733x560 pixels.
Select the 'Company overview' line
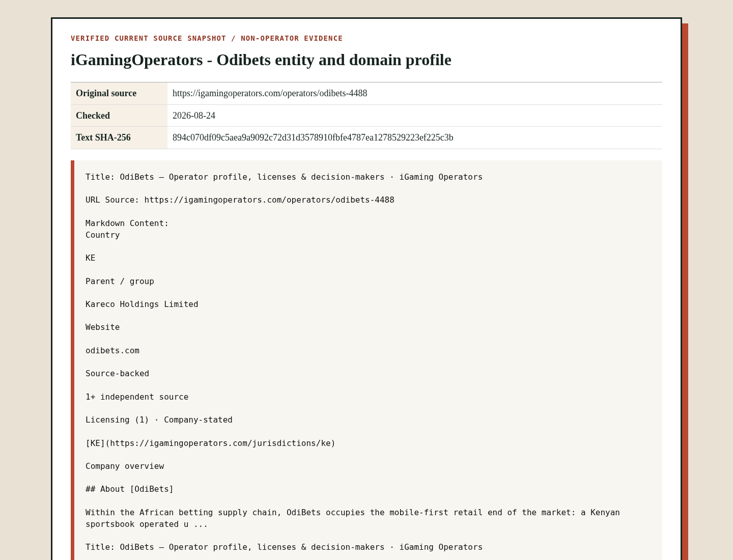click(x=125, y=466)
